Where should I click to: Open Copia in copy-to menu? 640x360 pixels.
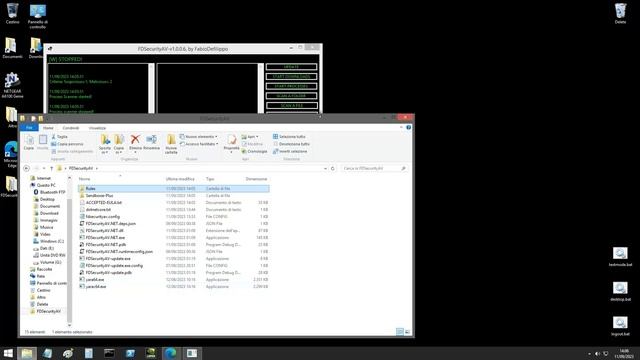click(119, 144)
